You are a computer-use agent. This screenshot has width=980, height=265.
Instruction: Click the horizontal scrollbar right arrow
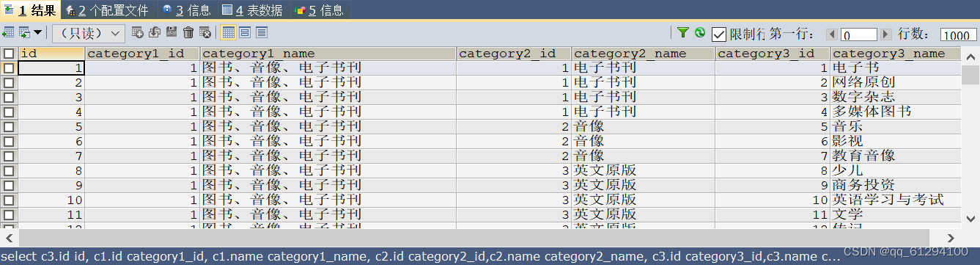point(951,238)
